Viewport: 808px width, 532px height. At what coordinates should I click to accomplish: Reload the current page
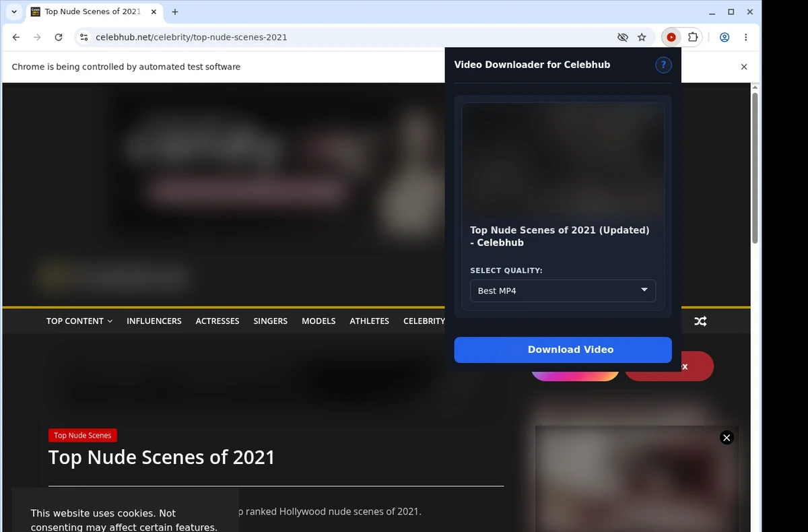click(59, 38)
